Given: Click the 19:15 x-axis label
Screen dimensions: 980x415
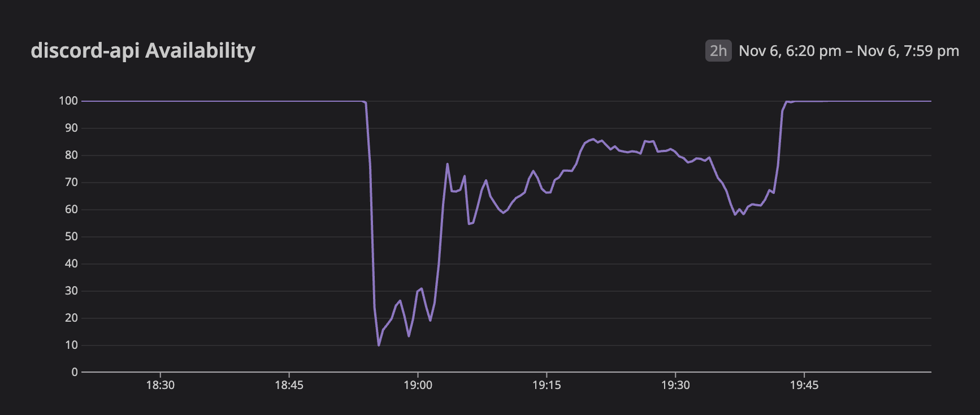Looking at the screenshot, I should click(x=547, y=385).
